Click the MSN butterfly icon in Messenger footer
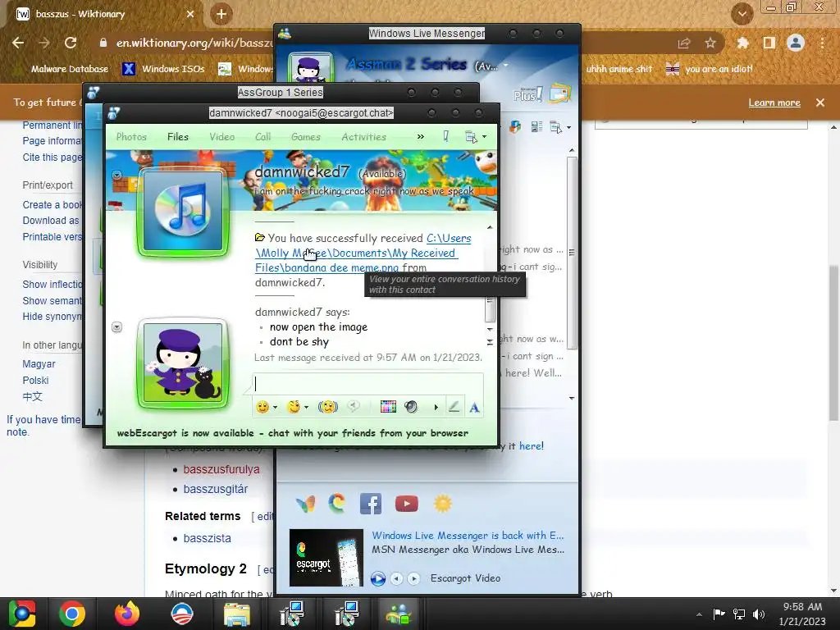Viewport: 840px width, 630px height. tap(305, 504)
